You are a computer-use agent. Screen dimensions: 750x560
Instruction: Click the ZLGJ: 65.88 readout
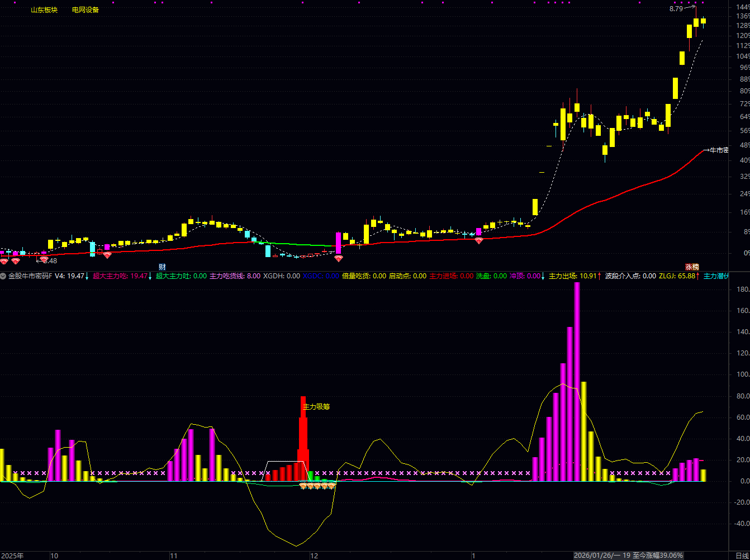(677, 276)
